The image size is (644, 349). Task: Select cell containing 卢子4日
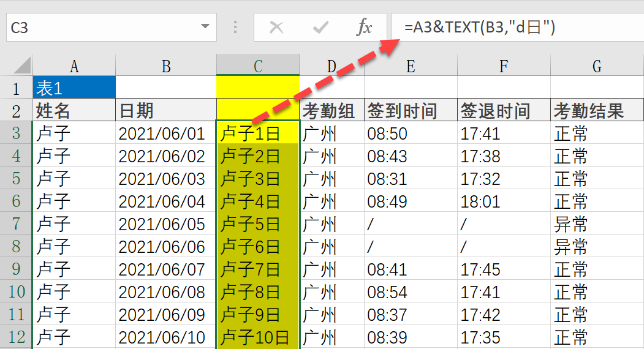pyautogui.click(x=258, y=201)
